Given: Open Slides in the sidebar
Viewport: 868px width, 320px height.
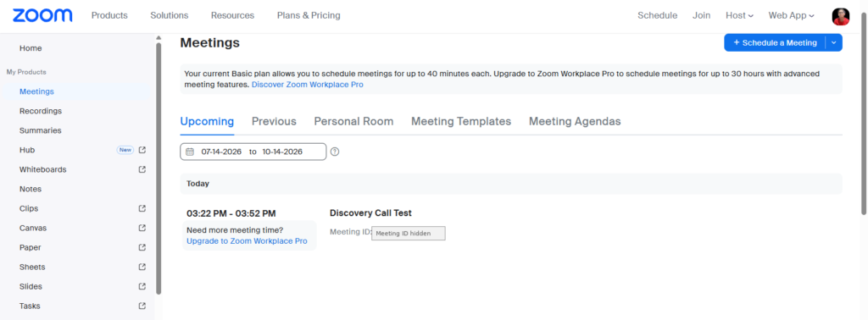Looking at the screenshot, I should pyautogui.click(x=31, y=286).
